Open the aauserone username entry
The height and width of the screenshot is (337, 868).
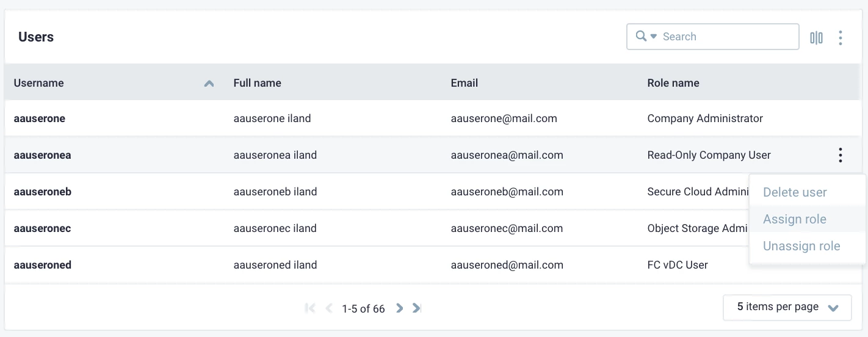pos(40,118)
